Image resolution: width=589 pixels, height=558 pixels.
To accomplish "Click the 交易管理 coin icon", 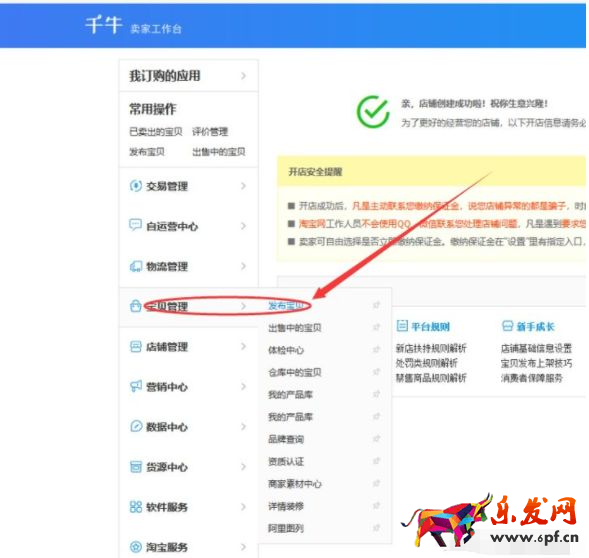I will tap(136, 186).
